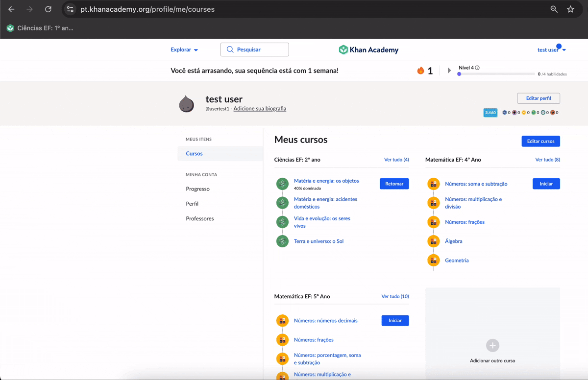
Task: Click the 0 /4 habilidades text
Action: pyautogui.click(x=552, y=74)
